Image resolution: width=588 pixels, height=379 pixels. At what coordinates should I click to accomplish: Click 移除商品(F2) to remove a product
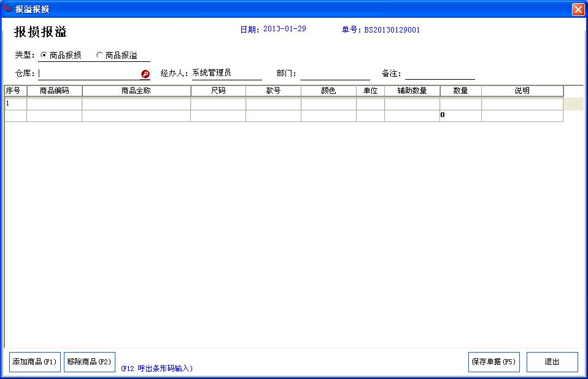[90, 362]
